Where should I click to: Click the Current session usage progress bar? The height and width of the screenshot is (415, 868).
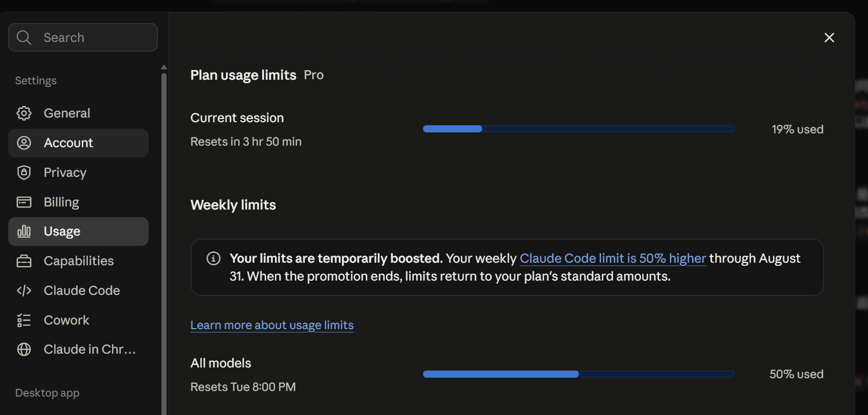[578, 129]
